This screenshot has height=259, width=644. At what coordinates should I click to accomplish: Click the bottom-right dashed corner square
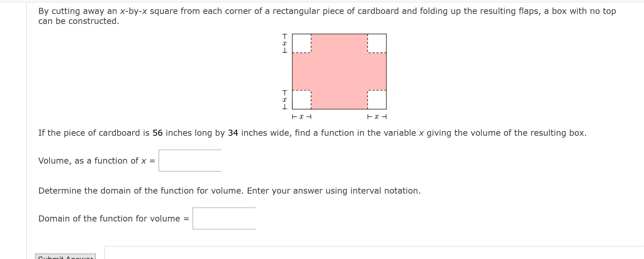(x=377, y=100)
